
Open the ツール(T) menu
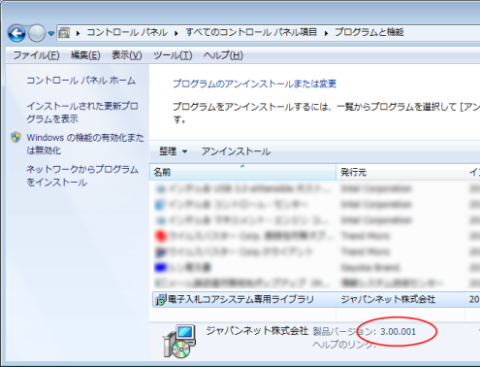tap(173, 55)
